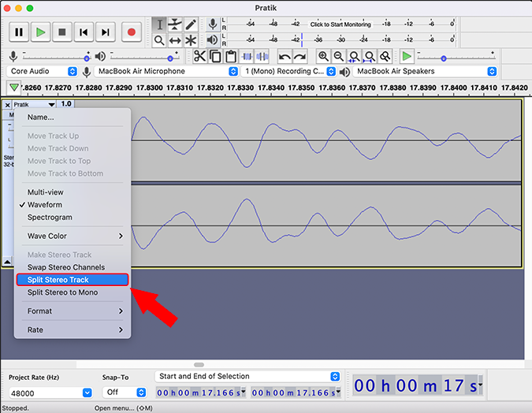The height and width of the screenshot is (413, 532).
Task: Expand the Wave Color submenu
Action: pos(73,236)
